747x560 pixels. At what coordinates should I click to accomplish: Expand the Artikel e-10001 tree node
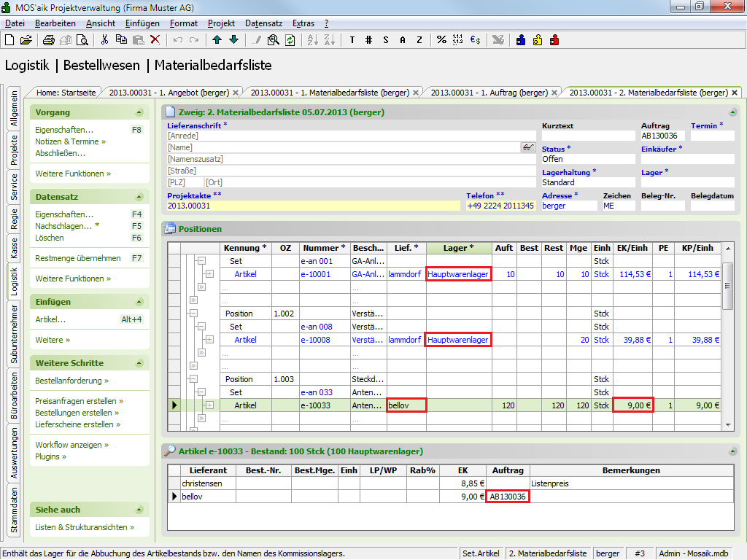[x=209, y=274]
